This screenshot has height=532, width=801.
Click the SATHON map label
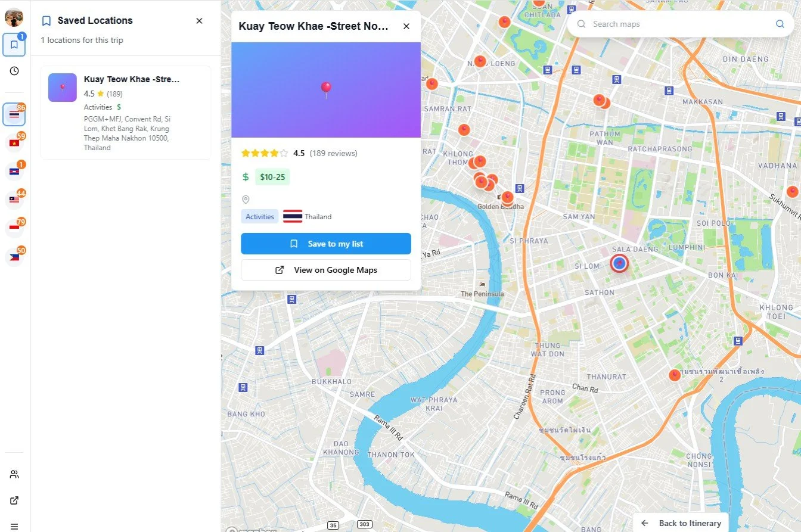[x=600, y=293]
